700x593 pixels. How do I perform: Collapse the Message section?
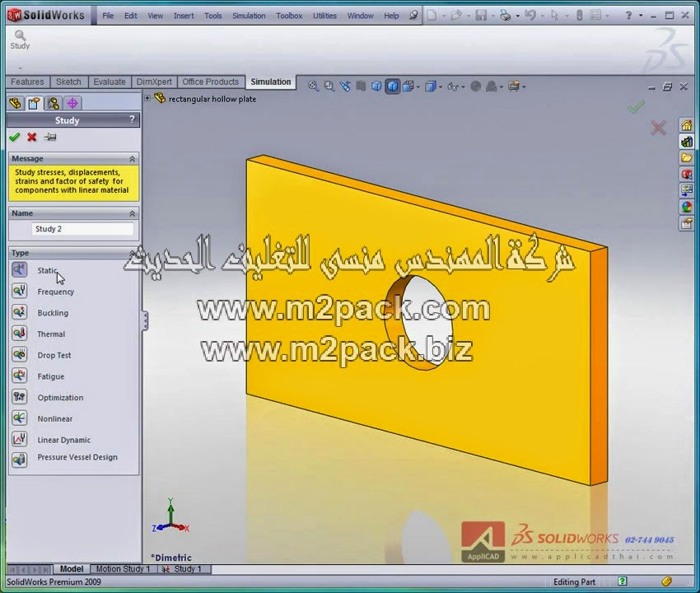[132, 159]
